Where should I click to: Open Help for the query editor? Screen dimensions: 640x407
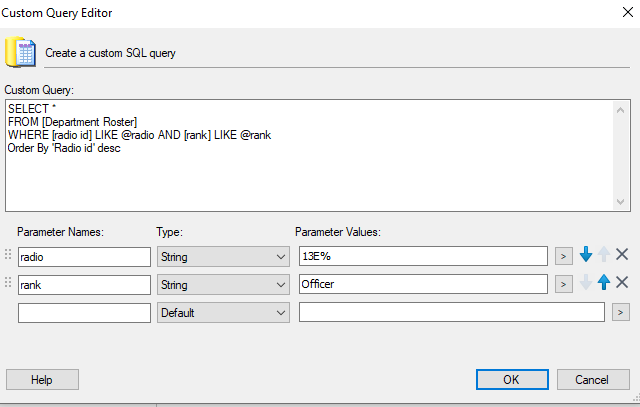point(42,379)
